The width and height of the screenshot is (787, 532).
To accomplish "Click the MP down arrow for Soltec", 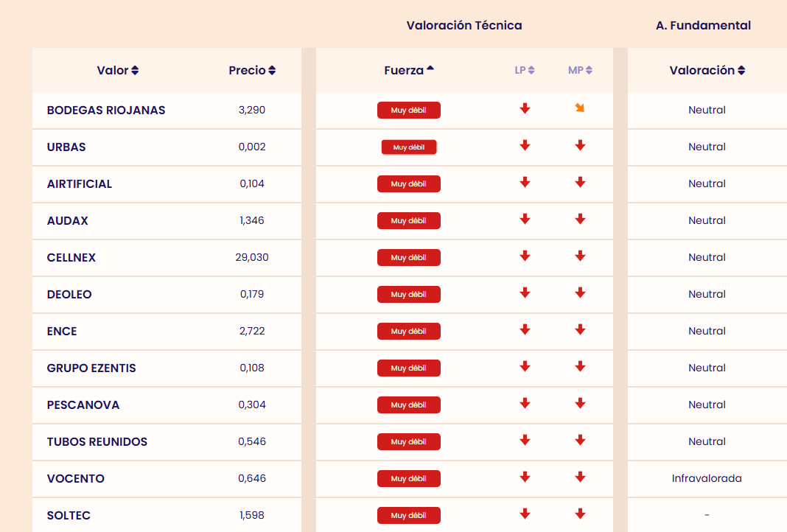I will [580, 514].
